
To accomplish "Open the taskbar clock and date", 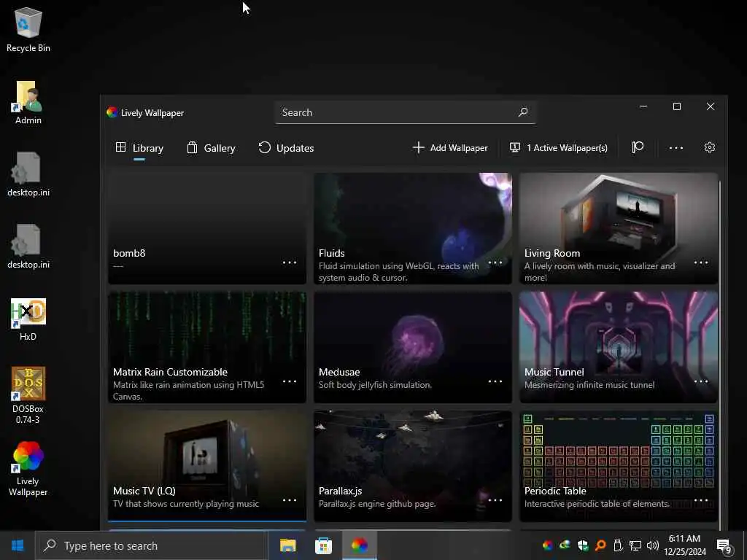I will (x=684, y=545).
